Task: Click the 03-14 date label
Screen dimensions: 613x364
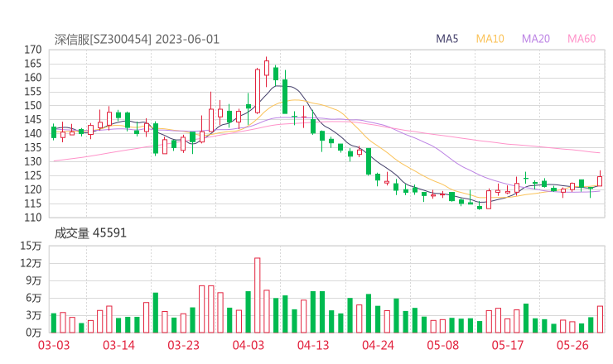Action: coord(118,345)
